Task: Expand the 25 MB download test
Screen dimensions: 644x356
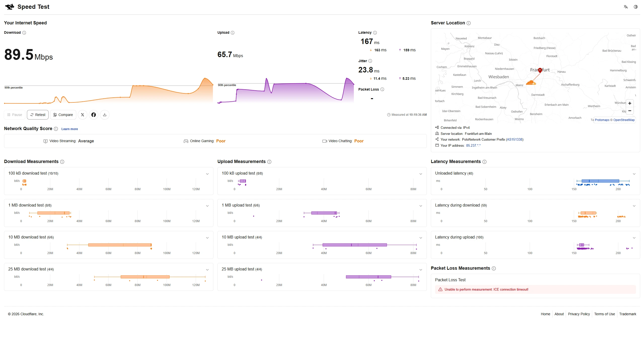Action: tap(207, 270)
